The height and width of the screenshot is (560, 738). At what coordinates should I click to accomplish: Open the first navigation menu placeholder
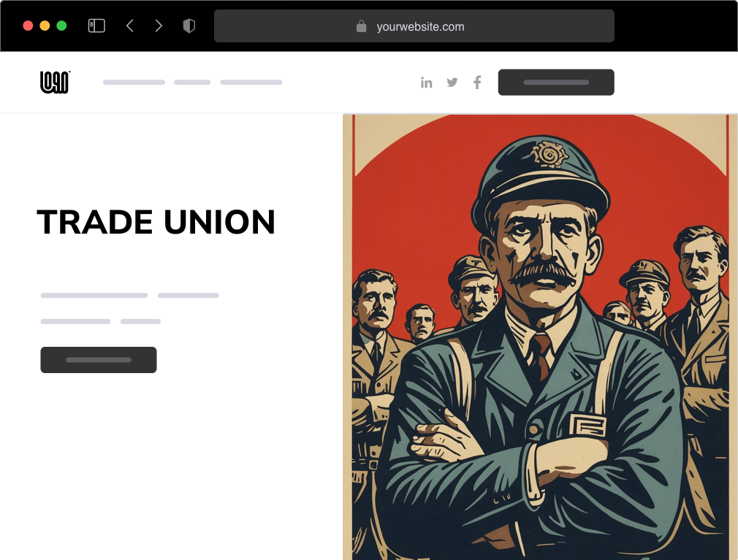pos(134,83)
